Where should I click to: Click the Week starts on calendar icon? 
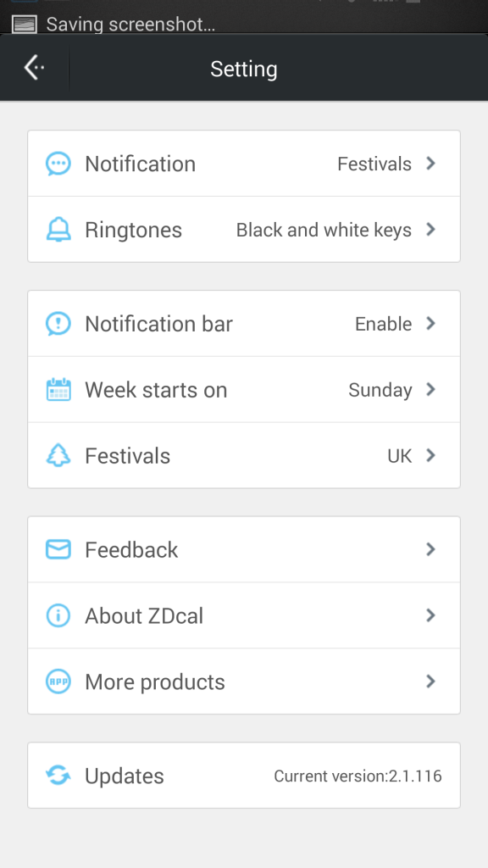(x=58, y=390)
